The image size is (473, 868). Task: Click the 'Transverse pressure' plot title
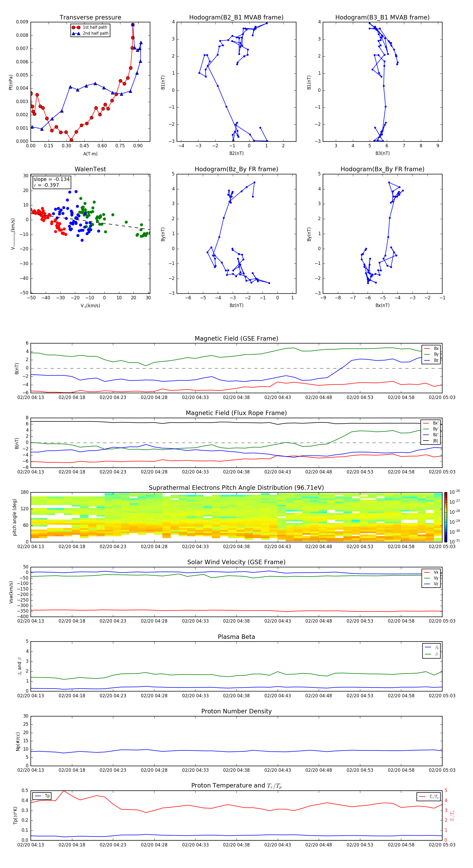coord(90,18)
